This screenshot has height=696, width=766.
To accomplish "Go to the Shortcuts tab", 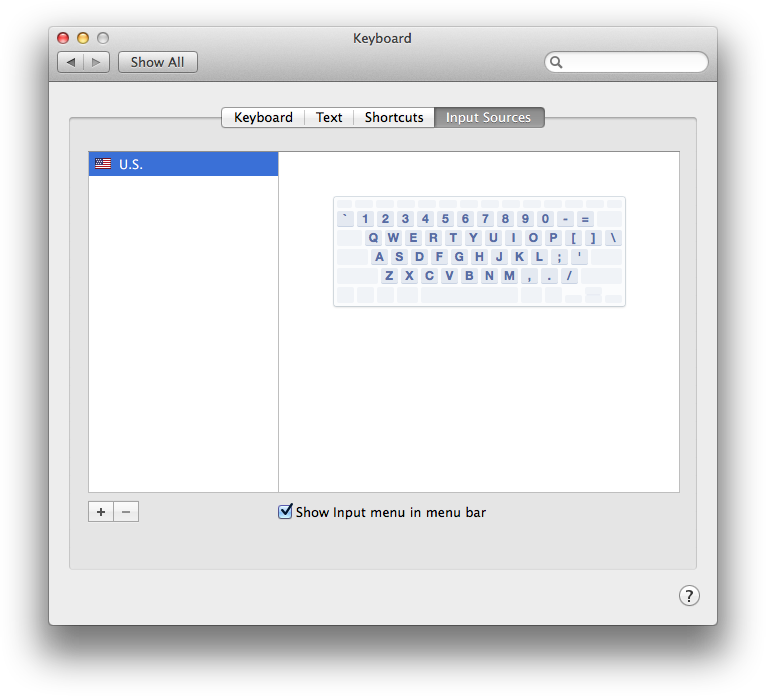I will click(x=394, y=117).
